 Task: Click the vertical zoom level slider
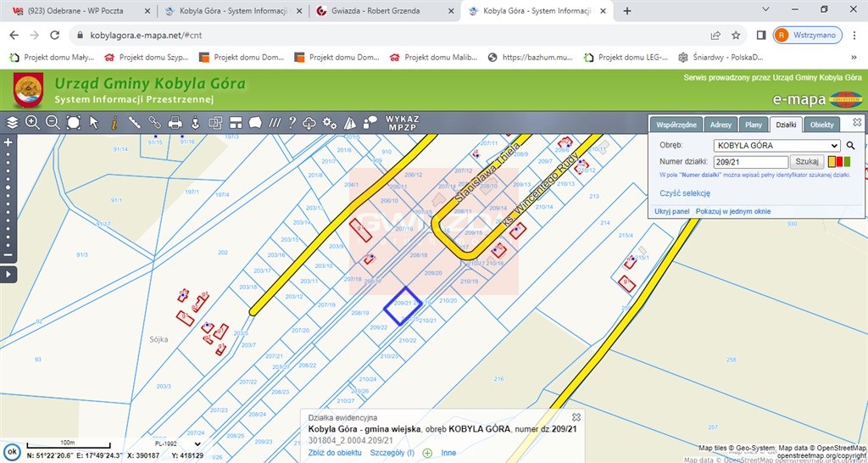click(8, 198)
